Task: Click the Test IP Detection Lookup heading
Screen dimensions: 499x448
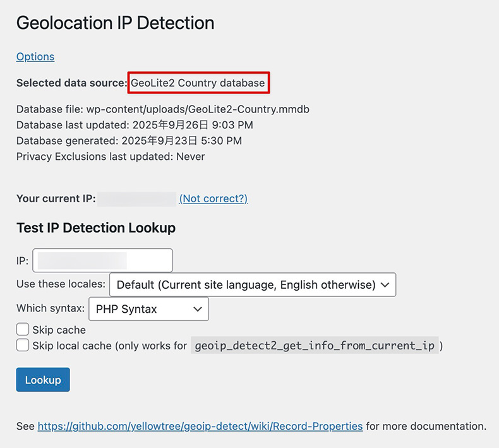Action: pyautogui.click(x=96, y=228)
